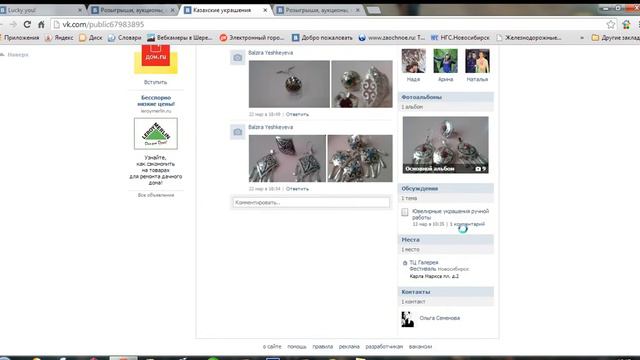The image size is (640, 360).
Task: Open Ольга Семенова profile link
Action: click(x=440, y=318)
